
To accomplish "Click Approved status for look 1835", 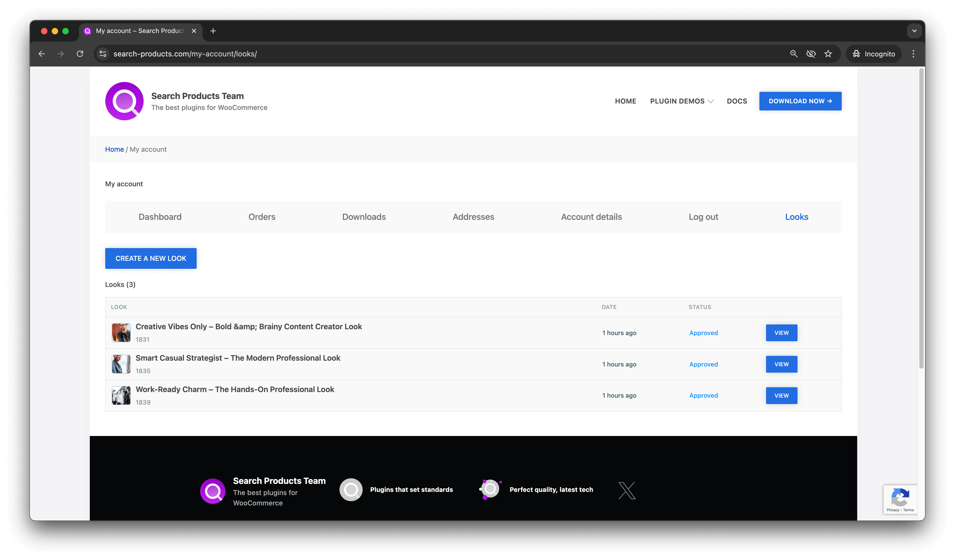I will (703, 364).
